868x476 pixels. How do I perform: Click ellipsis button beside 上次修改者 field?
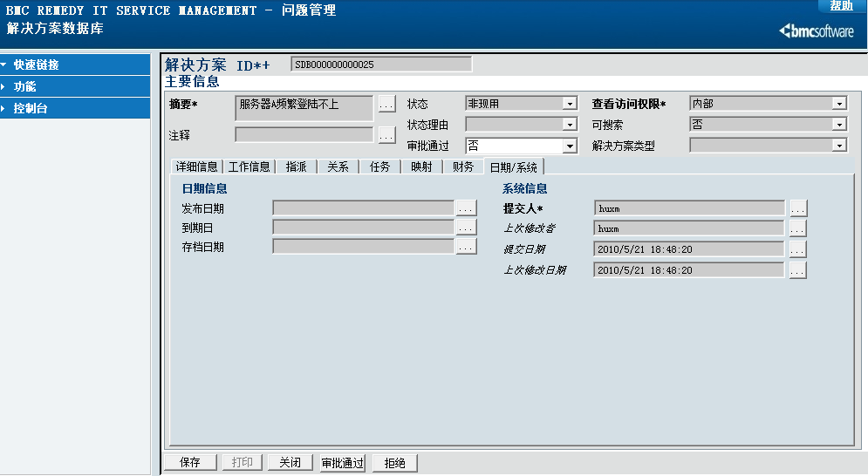point(797,228)
